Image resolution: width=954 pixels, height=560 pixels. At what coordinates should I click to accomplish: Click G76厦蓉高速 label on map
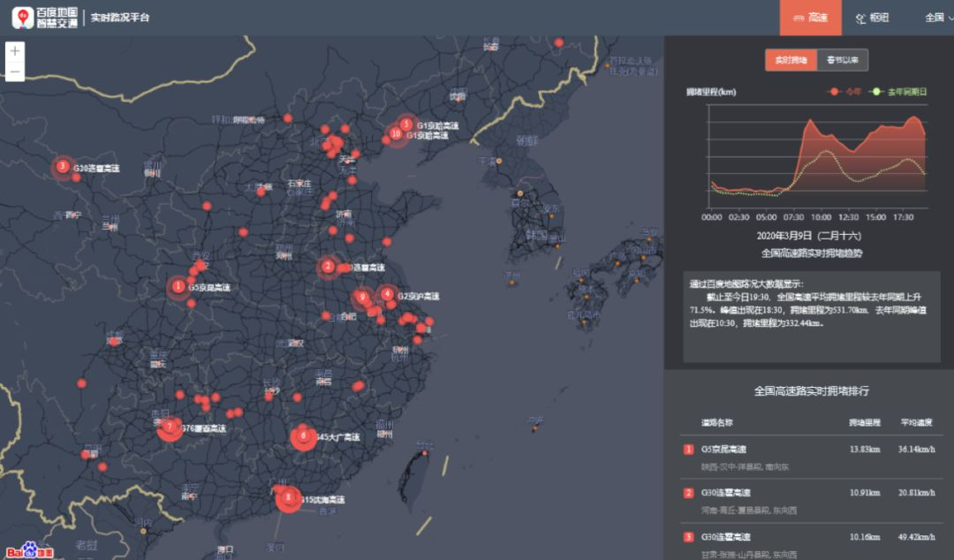(204, 428)
